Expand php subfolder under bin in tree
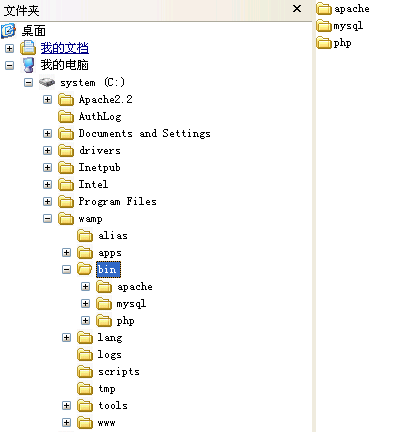 pos(85,321)
